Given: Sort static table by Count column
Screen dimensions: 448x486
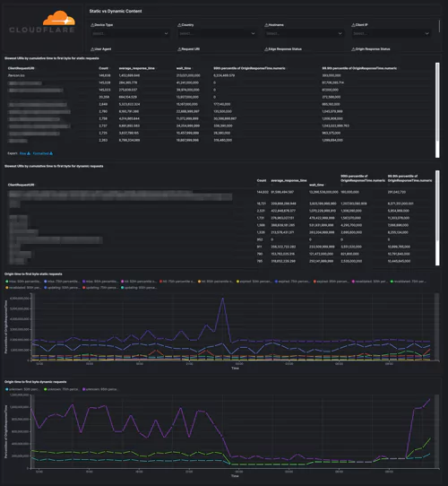Looking at the screenshot, I should (104, 68).
